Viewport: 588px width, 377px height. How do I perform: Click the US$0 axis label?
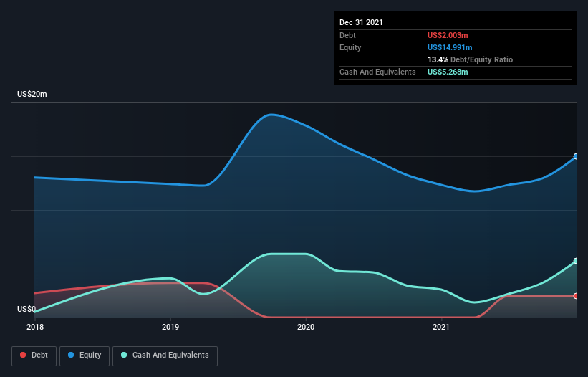26,309
